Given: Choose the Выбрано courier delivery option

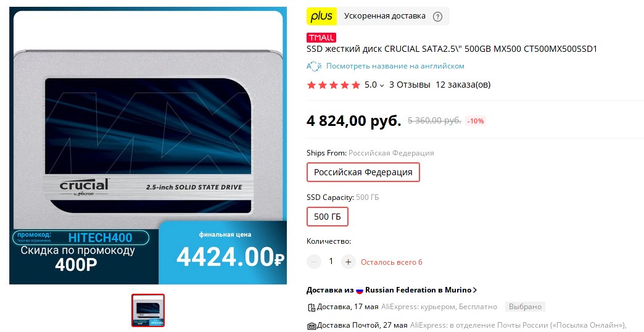Looking at the screenshot, I should coord(525,307).
